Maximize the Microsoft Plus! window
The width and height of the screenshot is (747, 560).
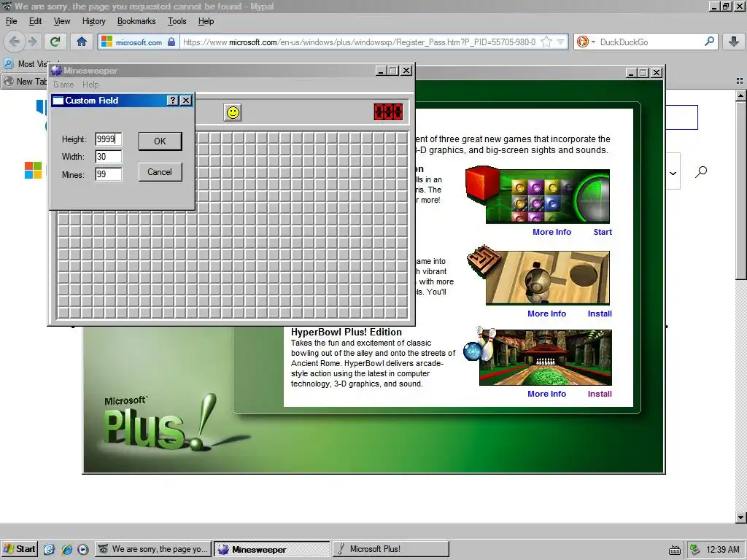643,72
